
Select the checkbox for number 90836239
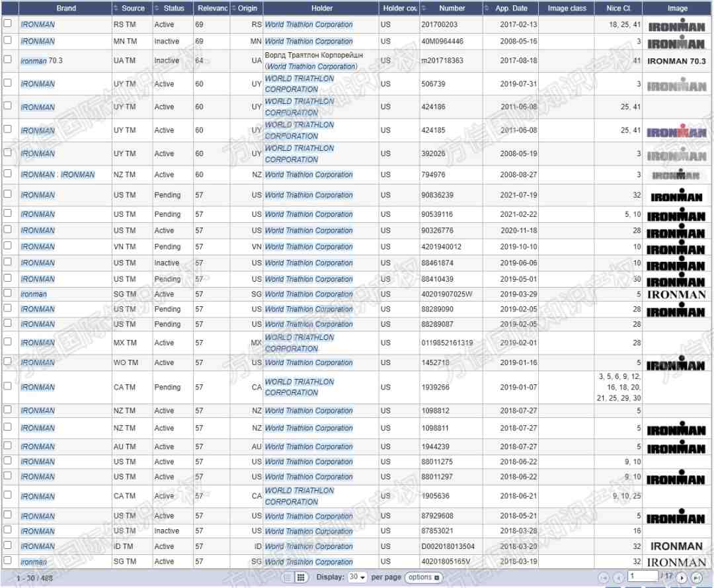[8, 194]
